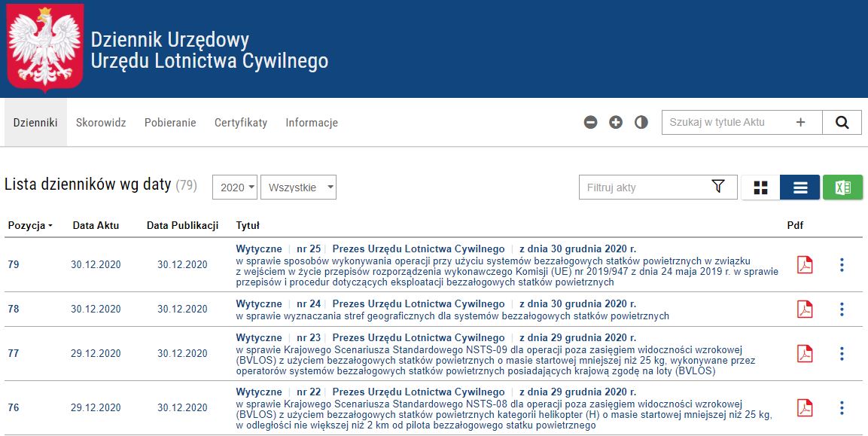Open Wytyczne nr 25 title link
The width and height of the screenshot is (868, 436).
pyautogui.click(x=436, y=249)
